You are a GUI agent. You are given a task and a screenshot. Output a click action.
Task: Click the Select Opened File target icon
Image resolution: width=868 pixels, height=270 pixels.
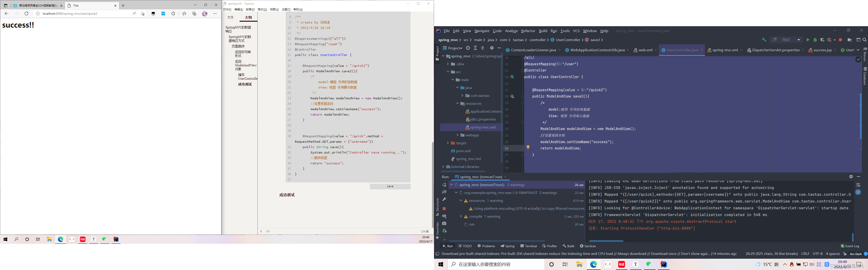[468, 48]
